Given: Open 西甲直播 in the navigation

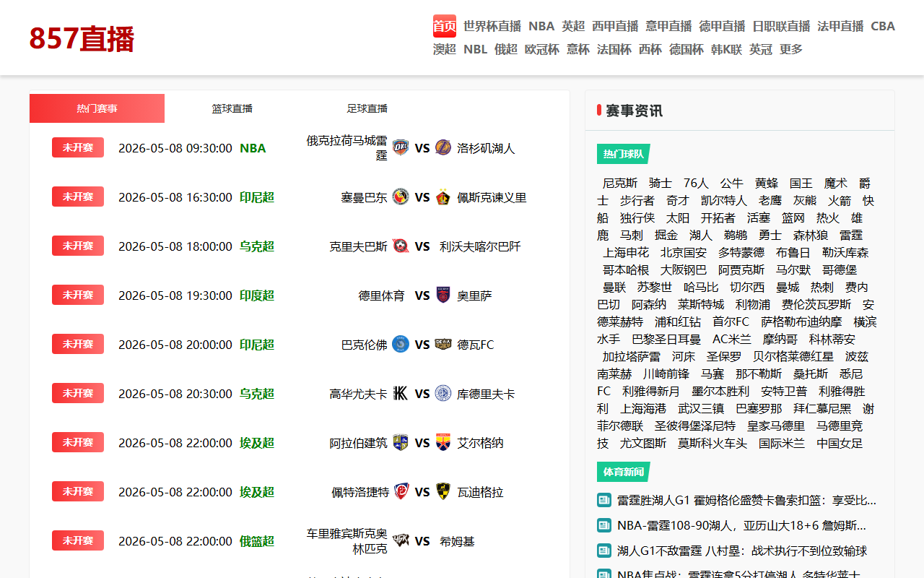Looking at the screenshot, I should coord(615,26).
